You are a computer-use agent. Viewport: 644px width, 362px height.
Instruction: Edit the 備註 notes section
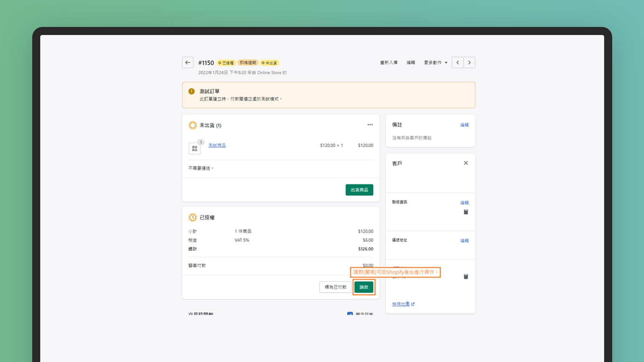[464, 125]
